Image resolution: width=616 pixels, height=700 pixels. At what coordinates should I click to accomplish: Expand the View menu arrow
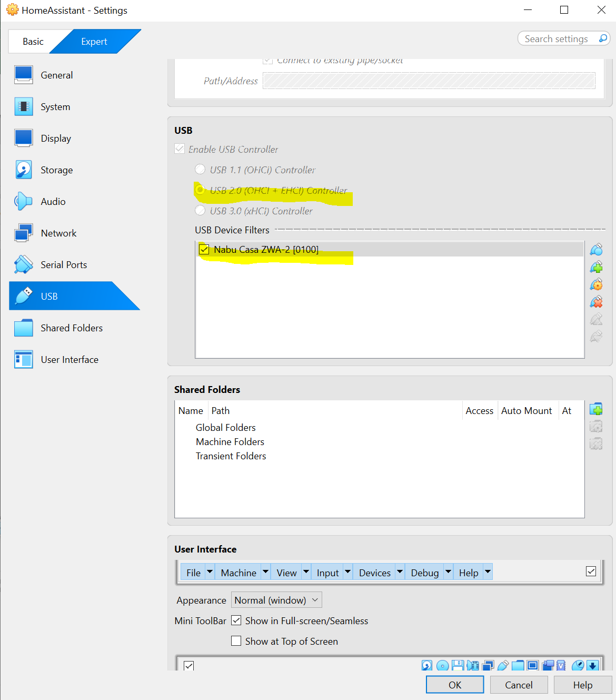[x=306, y=571]
